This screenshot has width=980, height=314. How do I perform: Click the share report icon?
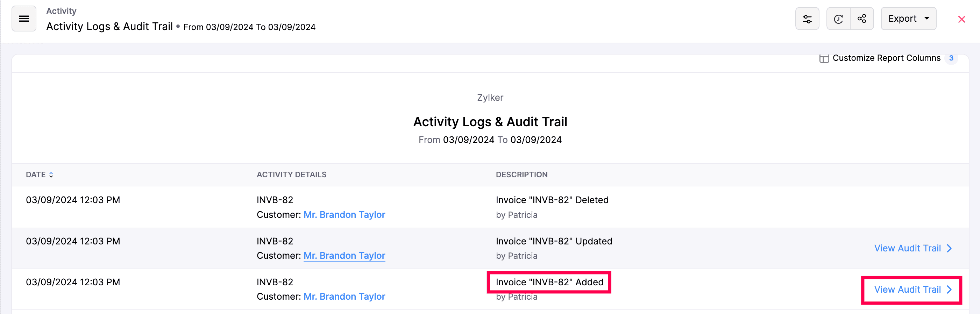[862, 19]
